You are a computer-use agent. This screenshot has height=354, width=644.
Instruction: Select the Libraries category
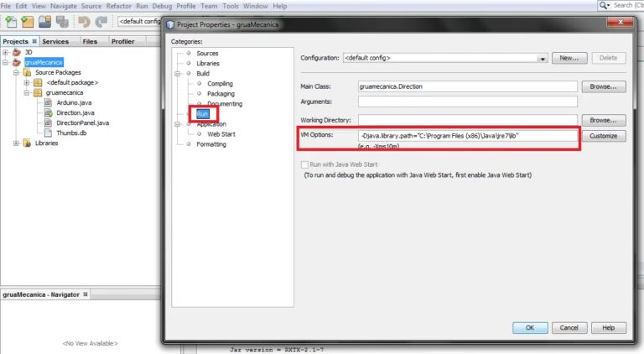208,64
